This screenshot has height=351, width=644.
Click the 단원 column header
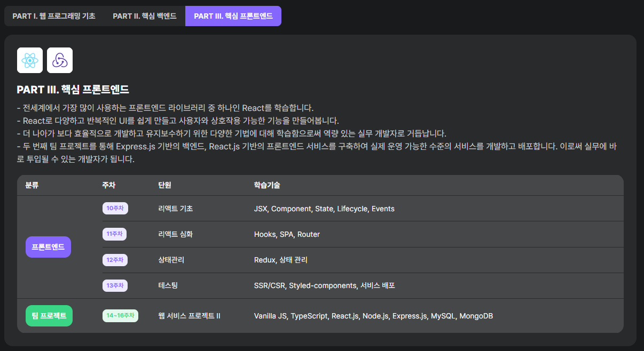165,185
